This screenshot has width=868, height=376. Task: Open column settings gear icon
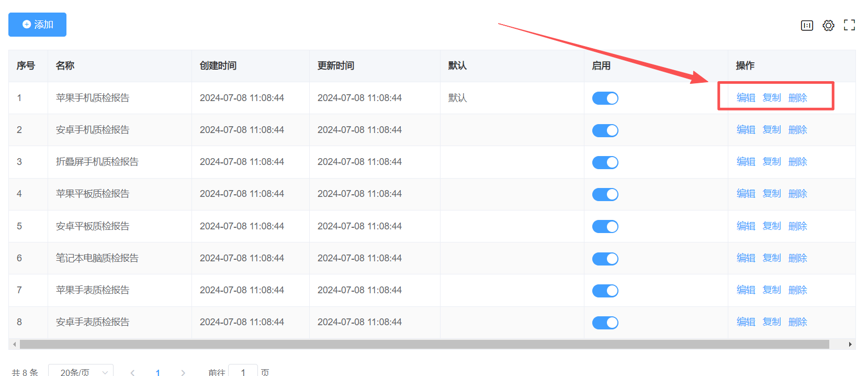pos(828,25)
